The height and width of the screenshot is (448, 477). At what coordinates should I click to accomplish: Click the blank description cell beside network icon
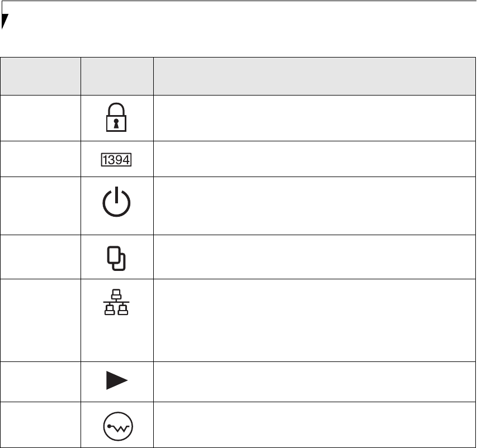pos(312,320)
